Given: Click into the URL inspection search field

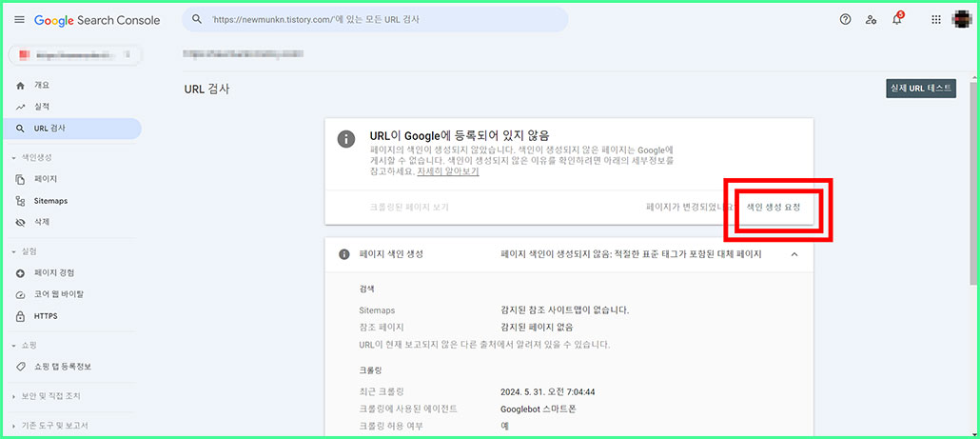Looking at the screenshot, I should 375,19.
